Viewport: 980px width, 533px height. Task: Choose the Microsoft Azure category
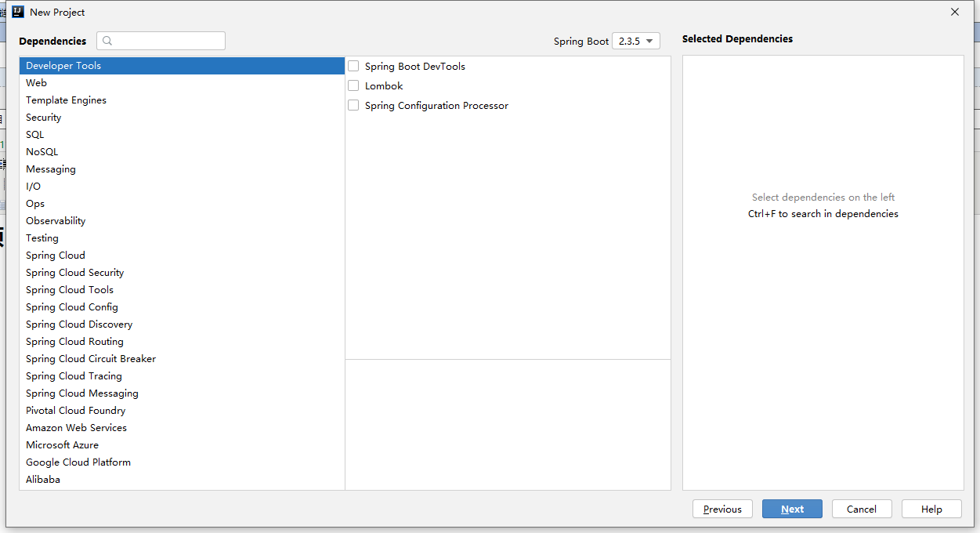coord(182,445)
